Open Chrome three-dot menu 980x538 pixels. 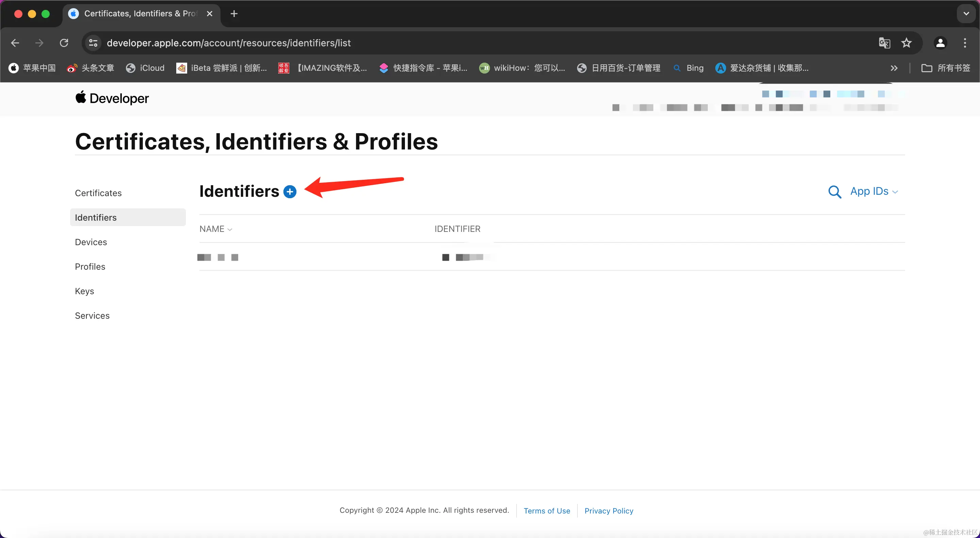click(965, 43)
